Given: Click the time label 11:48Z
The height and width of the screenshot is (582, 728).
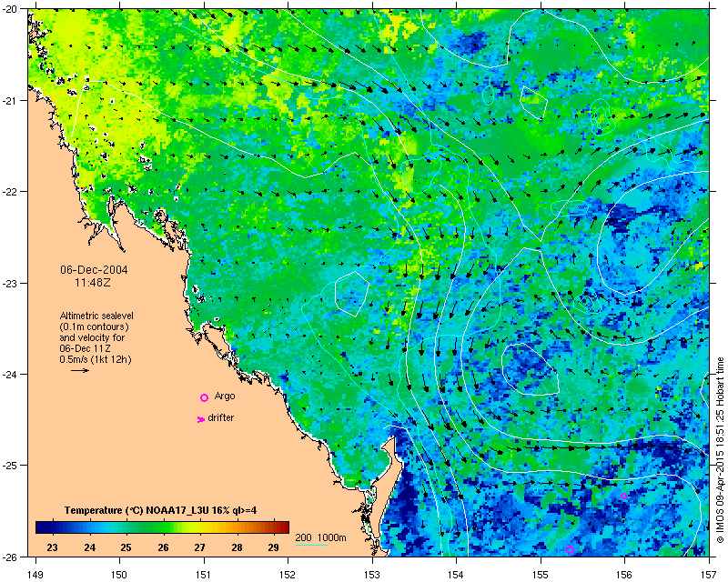Looking at the screenshot, I should click(x=93, y=282).
